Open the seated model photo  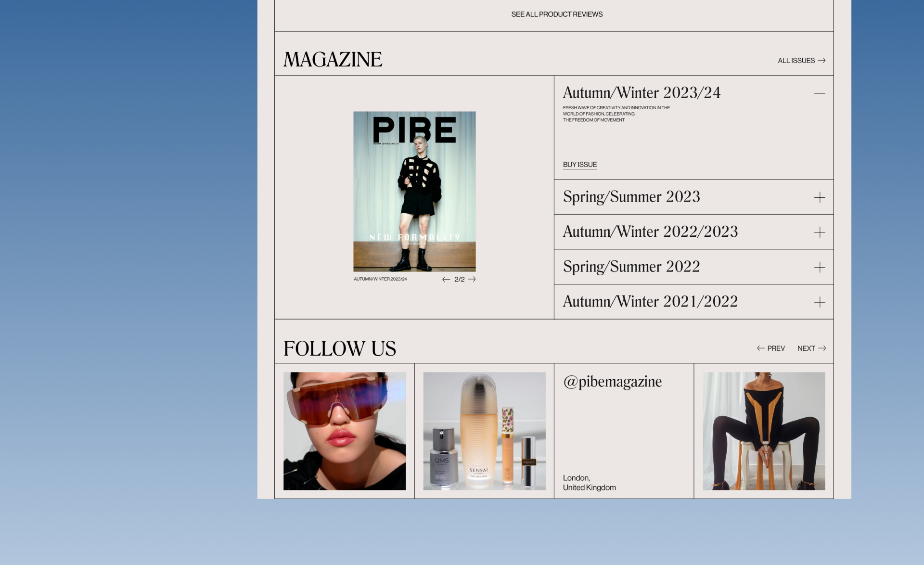pos(764,431)
